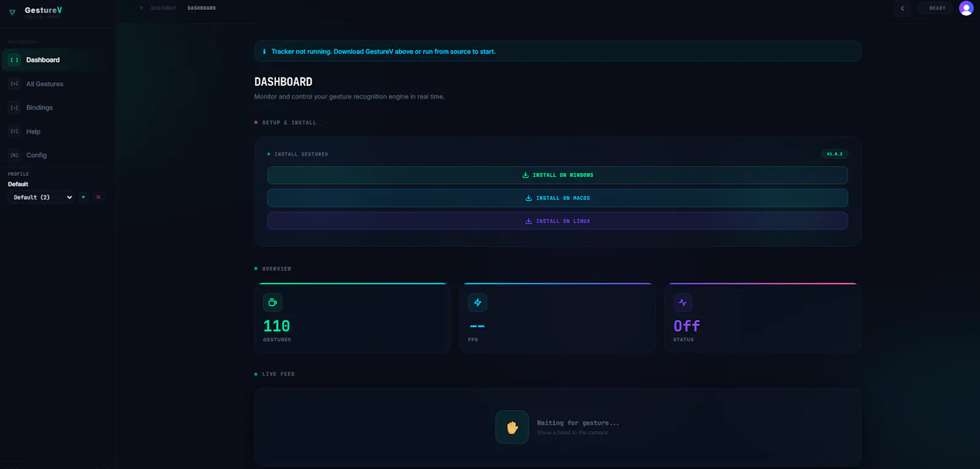Expand the Default (2) profile dropdown
The width and height of the screenshot is (980, 469).
point(42,197)
